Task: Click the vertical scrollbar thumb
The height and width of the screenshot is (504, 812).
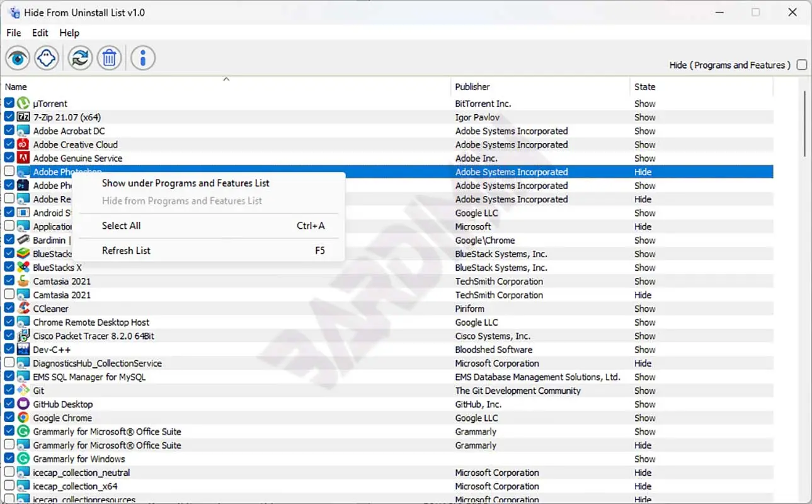Action: coord(804,123)
